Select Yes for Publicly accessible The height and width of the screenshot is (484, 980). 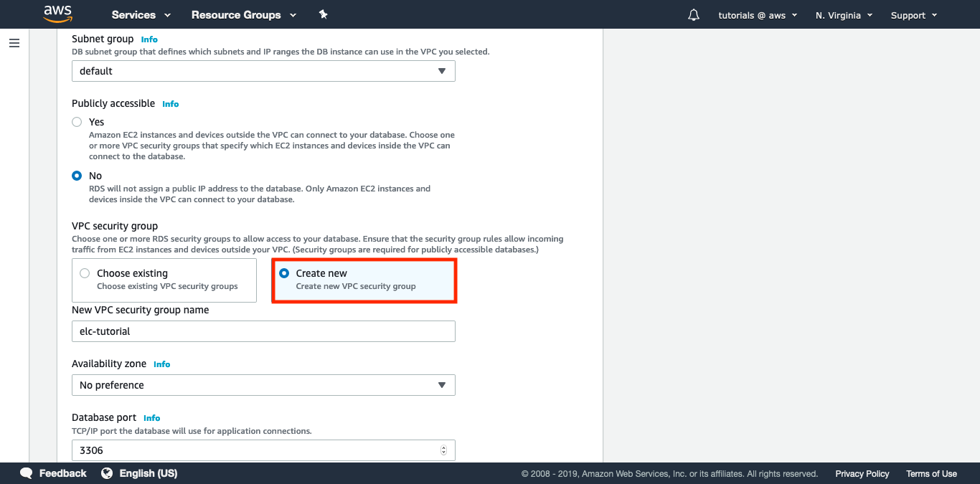[77, 122]
